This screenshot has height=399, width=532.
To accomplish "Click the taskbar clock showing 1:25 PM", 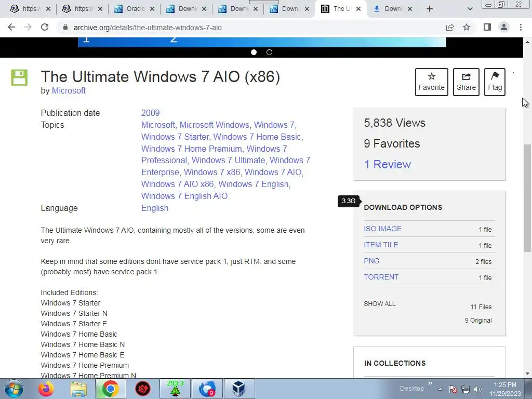I will 505,389.
